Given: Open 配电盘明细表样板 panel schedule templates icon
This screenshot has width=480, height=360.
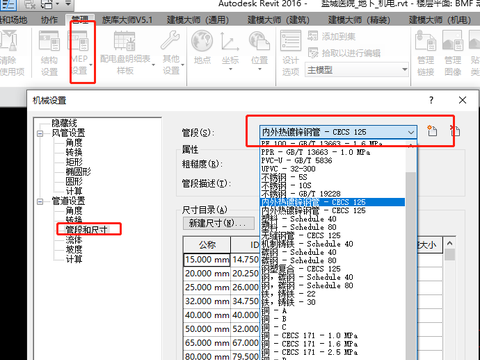Looking at the screenshot, I should point(125,41).
